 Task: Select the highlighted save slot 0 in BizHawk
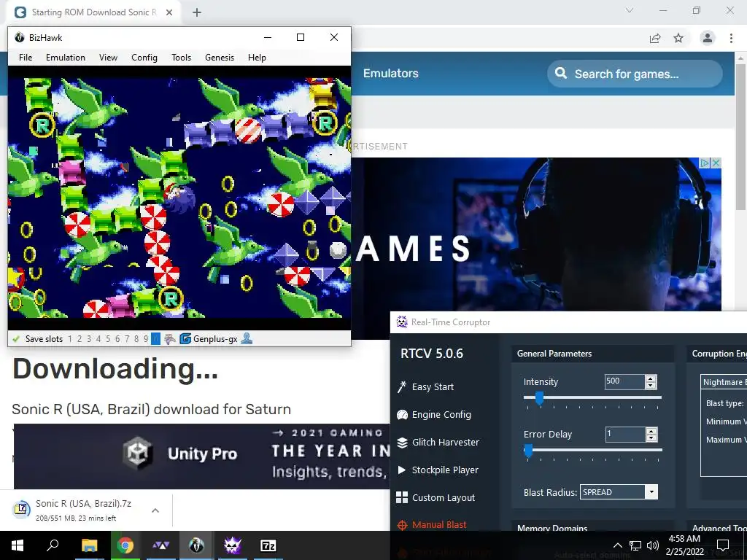155,339
